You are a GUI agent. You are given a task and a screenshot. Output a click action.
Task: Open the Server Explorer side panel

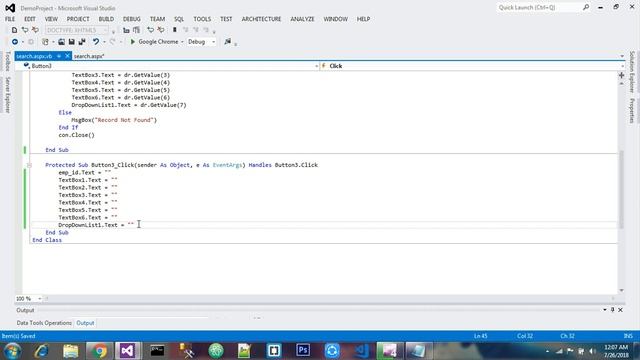tap(7, 95)
